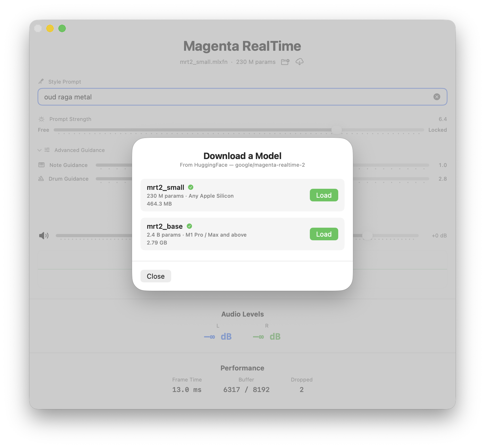The image size is (485, 448).
Task: Click the Advanced Guidance sliders icon
Action: click(47, 150)
